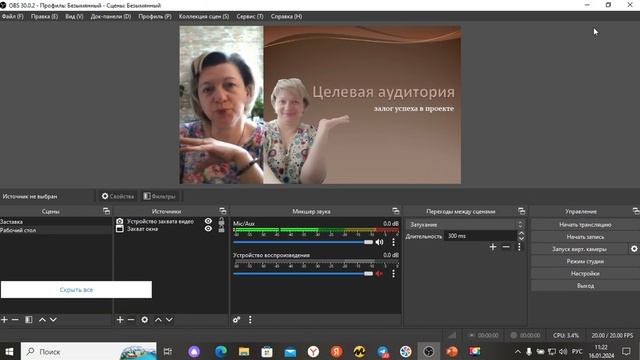The width and height of the screenshot is (640, 360).
Task: Open virtual camera settings gear icon
Action: coord(634,249)
